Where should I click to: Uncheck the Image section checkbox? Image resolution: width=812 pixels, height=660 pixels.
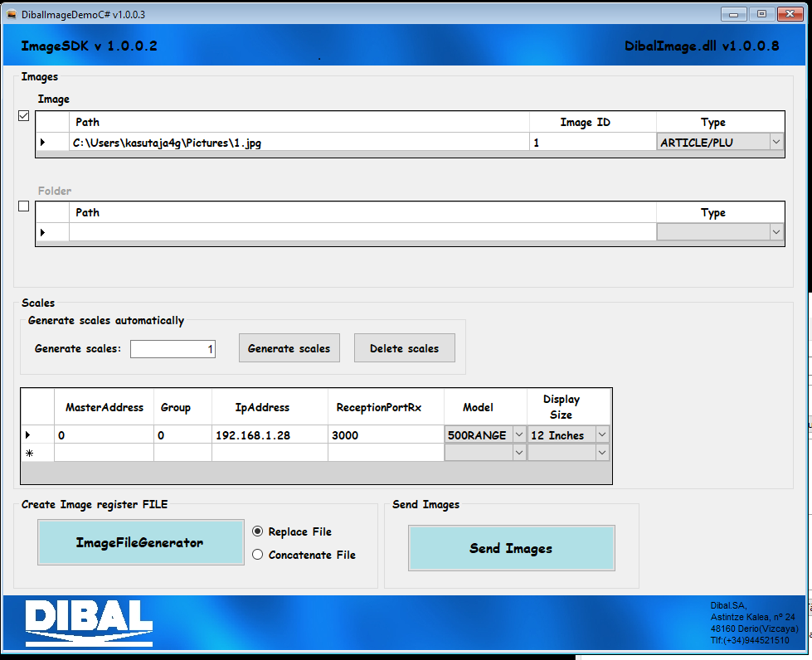(x=24, y=115)
